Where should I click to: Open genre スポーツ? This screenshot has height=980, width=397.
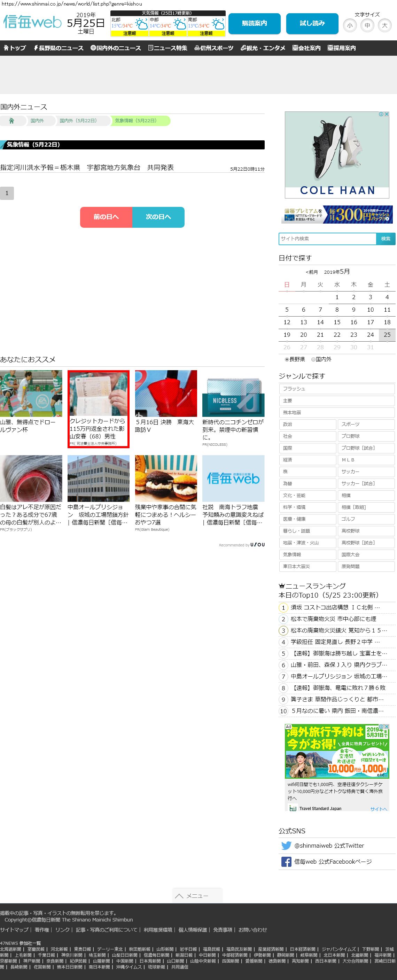(366, 424)
